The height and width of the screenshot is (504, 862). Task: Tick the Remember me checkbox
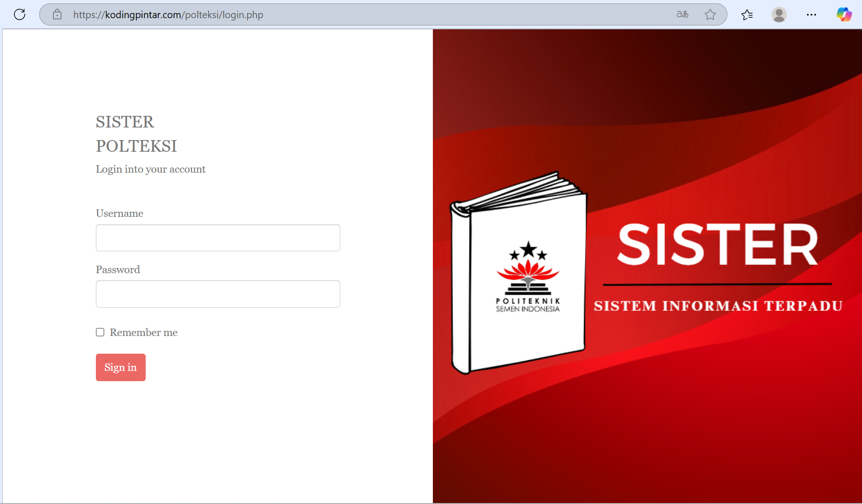100,332
